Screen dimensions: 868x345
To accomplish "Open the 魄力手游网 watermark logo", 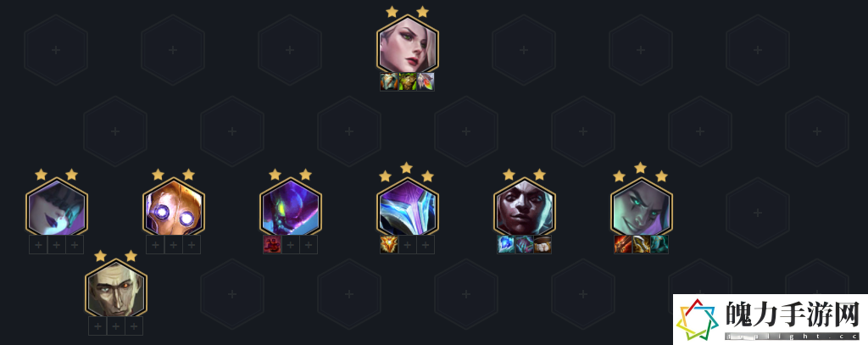I will coord(770,320).
